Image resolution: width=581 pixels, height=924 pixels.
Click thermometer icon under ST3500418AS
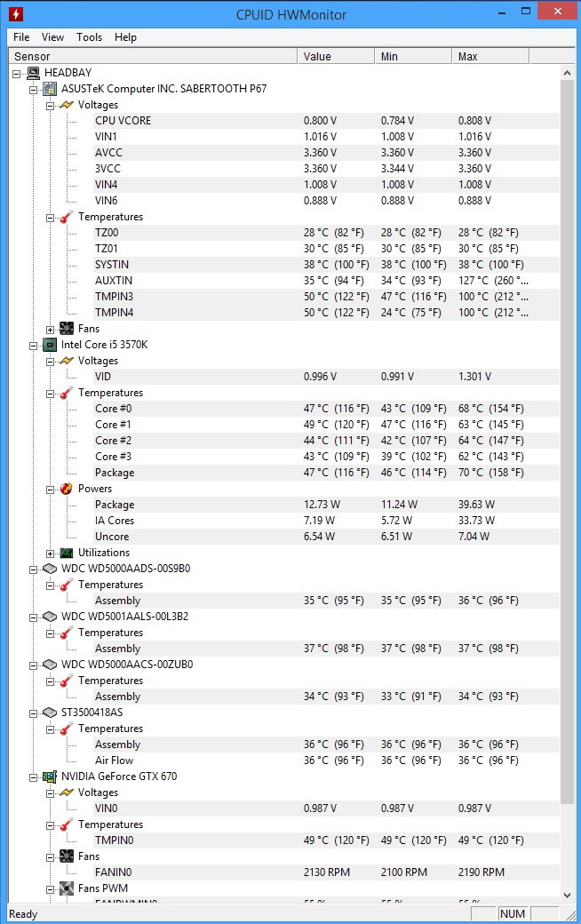point(67,729)
